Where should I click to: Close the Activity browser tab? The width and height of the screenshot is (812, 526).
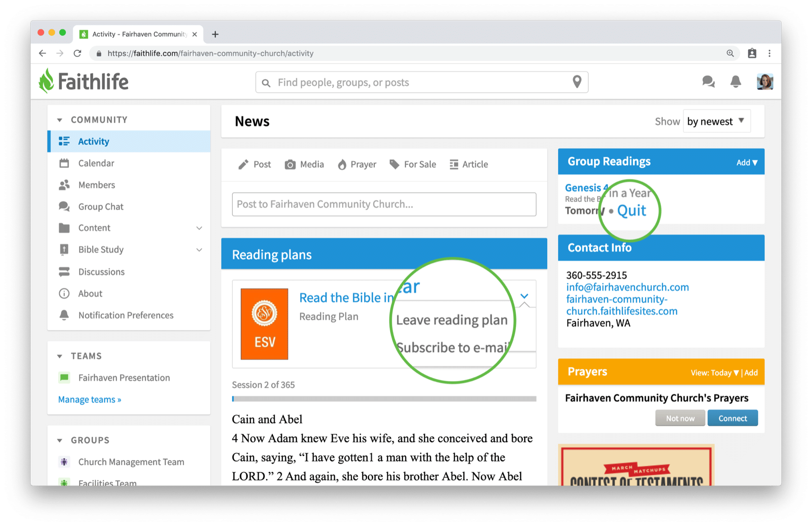pyautogui.click(x=194, y=34)
